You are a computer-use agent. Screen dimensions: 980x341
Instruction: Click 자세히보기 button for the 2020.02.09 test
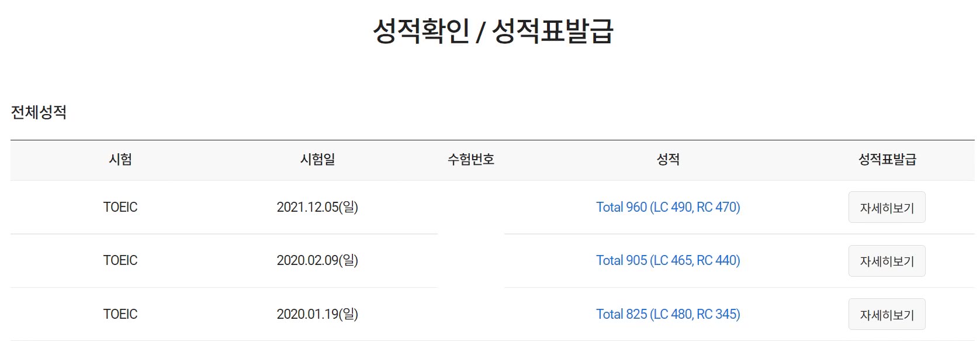click(x=886, y=261)
